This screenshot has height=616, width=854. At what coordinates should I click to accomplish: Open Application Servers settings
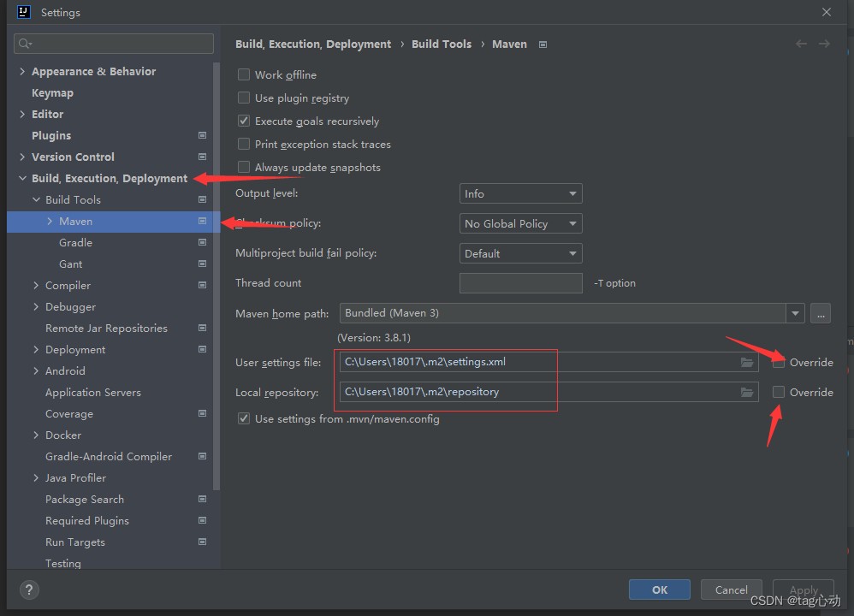pyautogui.click(x=93, y=392)
